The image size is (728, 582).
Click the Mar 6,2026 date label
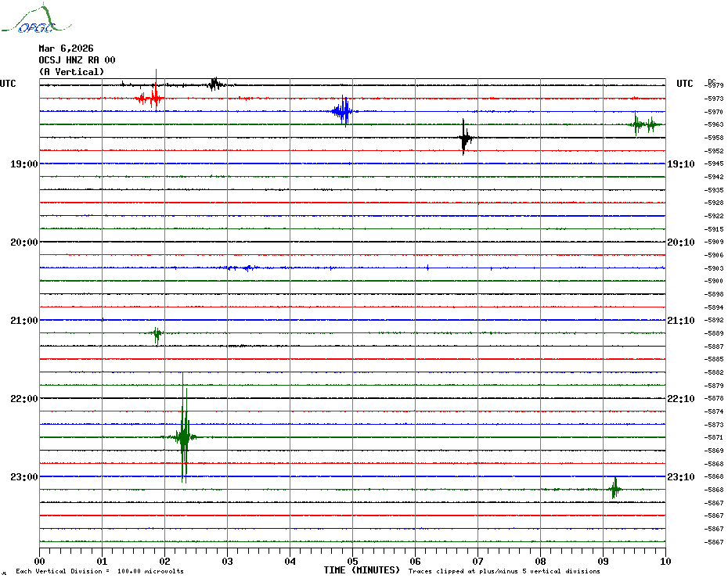66,48
